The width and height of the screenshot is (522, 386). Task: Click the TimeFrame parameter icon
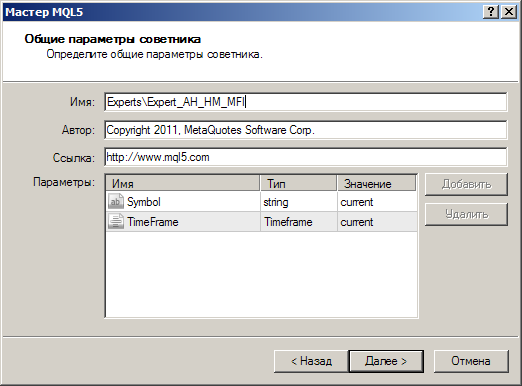click(116, 222)
